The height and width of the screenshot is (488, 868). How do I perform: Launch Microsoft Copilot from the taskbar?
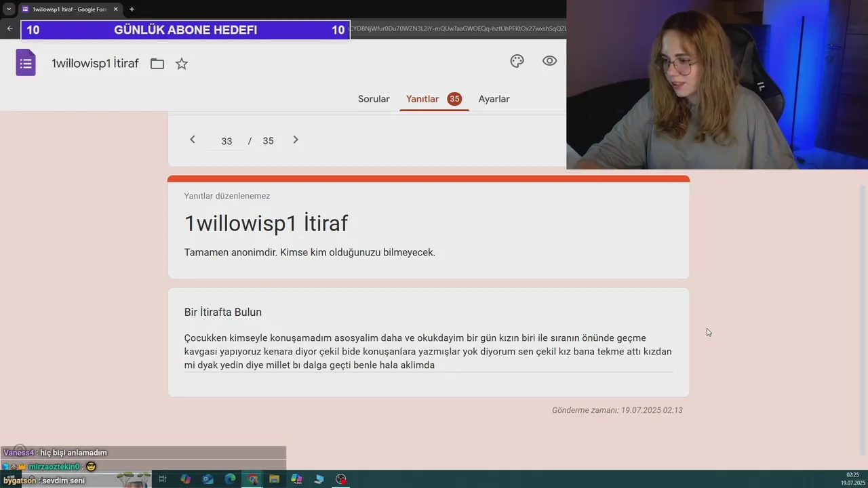[185, 479]
